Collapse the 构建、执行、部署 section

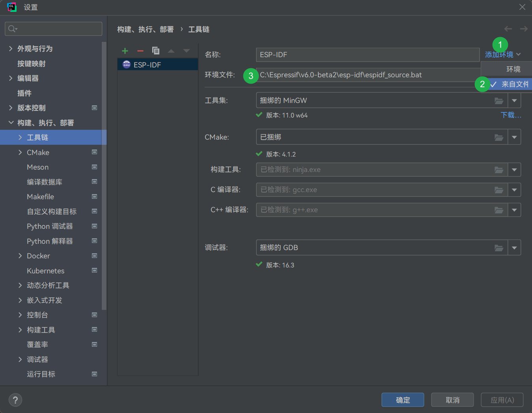[x=11, y=123]
